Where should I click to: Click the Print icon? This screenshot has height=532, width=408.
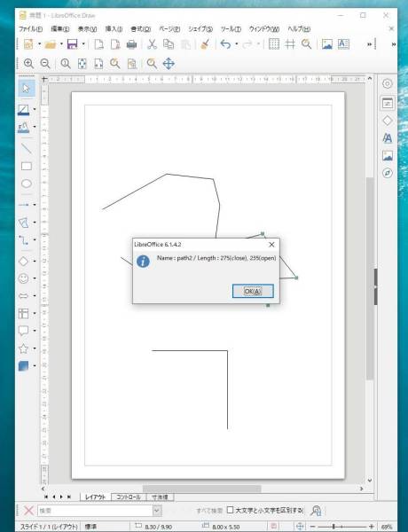tap(131, 44)
